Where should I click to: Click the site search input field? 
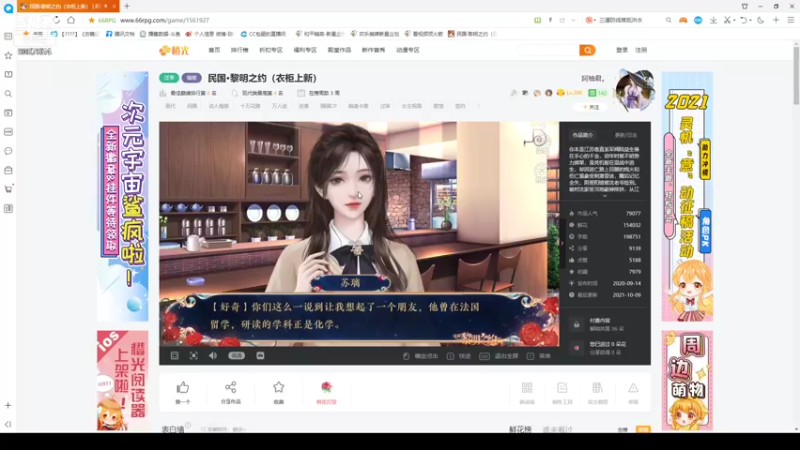[x=548, y=50]
